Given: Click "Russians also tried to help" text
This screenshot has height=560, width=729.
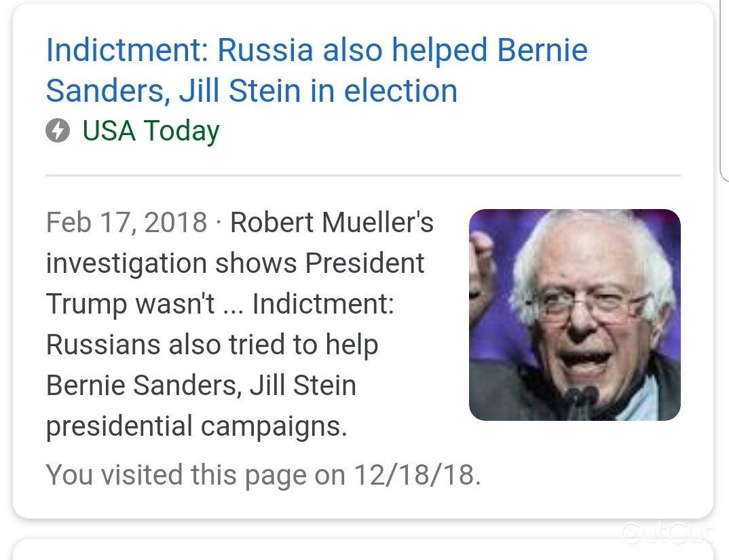Looking at the screenshot, I should [212, 345].
